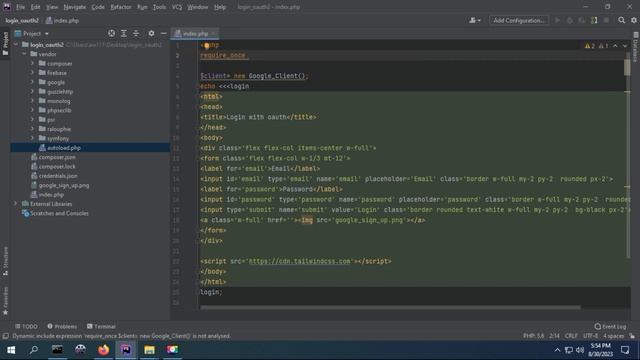Expand the google folder
This screenshot has height=360, width=640.
tap(33, 82)
